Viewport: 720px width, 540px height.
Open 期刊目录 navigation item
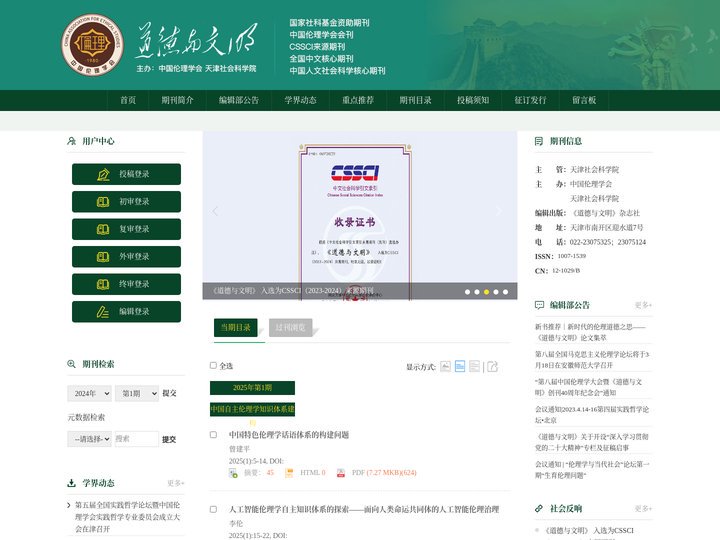click(x=415, y=100)
